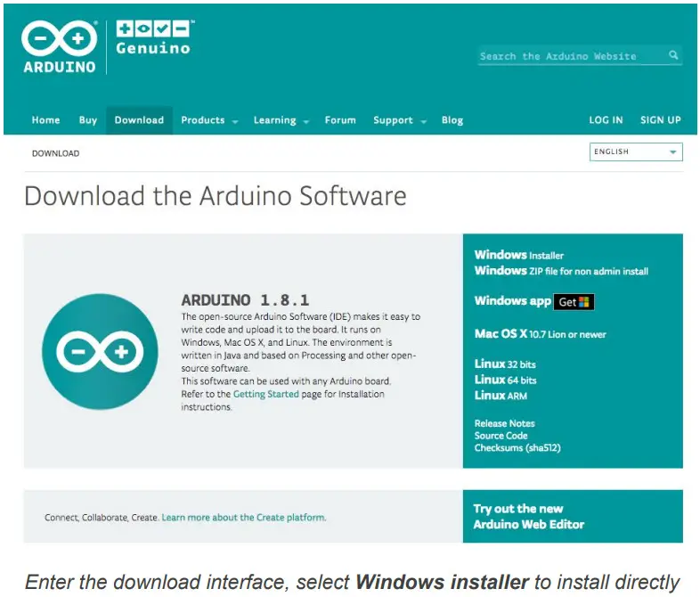
Task: Open the language selector dropdown
Action: coord(636,152)
